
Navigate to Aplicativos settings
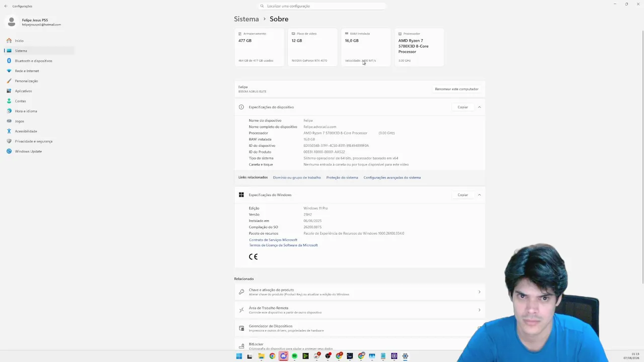pos(23,91)
